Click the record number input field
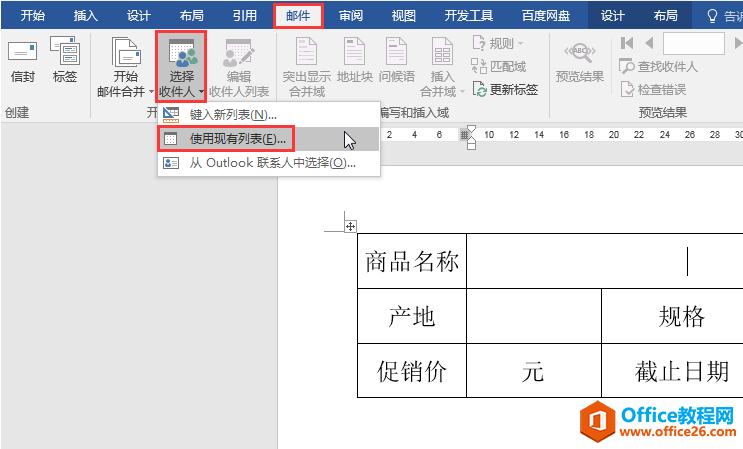The height and width of the screenshot is (449, 743). click(692, 43)
